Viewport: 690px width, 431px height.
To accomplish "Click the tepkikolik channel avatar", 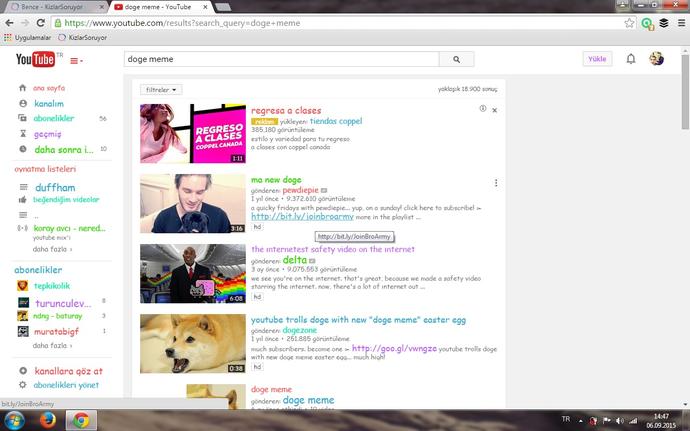I will pos(23,286).
